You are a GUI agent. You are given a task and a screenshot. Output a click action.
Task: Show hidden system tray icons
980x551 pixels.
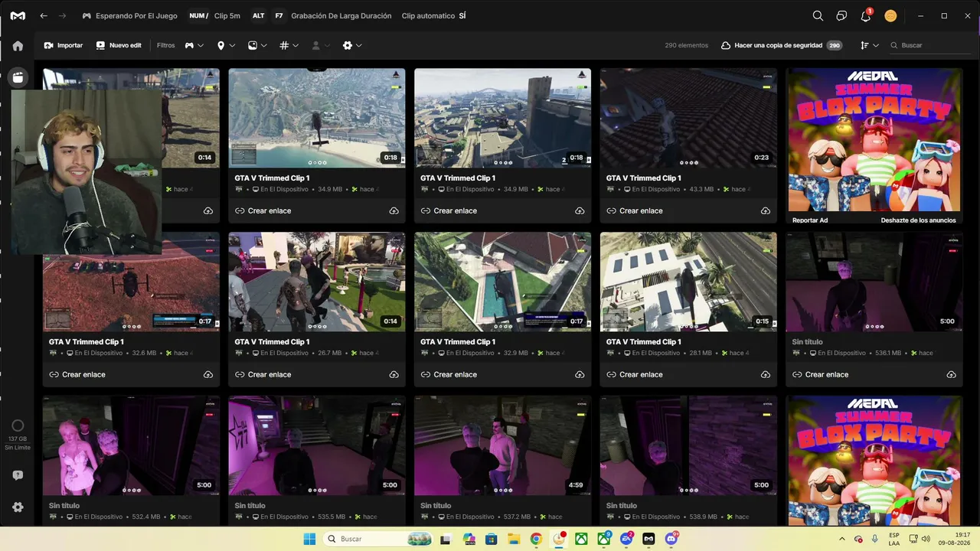(841, 539)
